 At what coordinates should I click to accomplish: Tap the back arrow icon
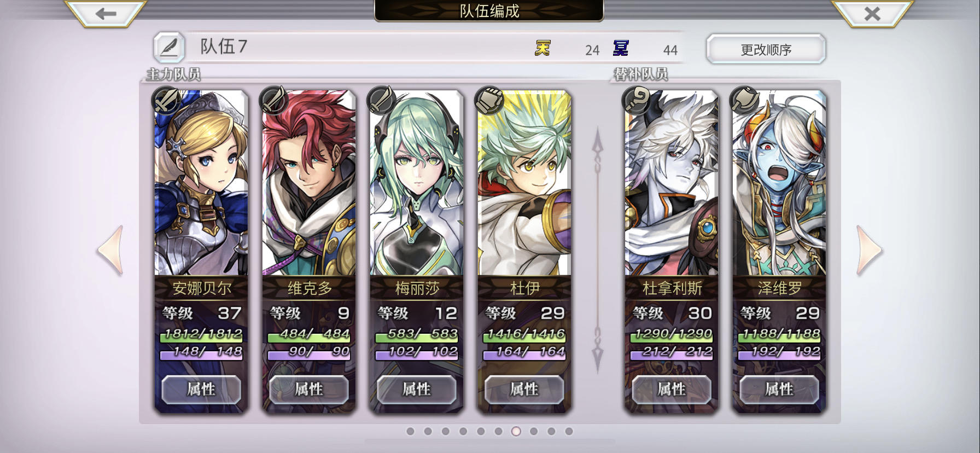(106, 13)
